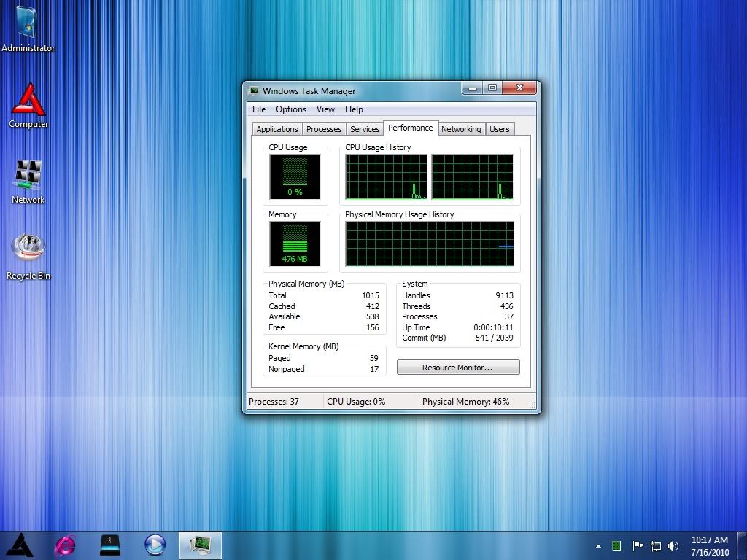
Task: Open the Computer desktop icon
Action: [28, 105]
